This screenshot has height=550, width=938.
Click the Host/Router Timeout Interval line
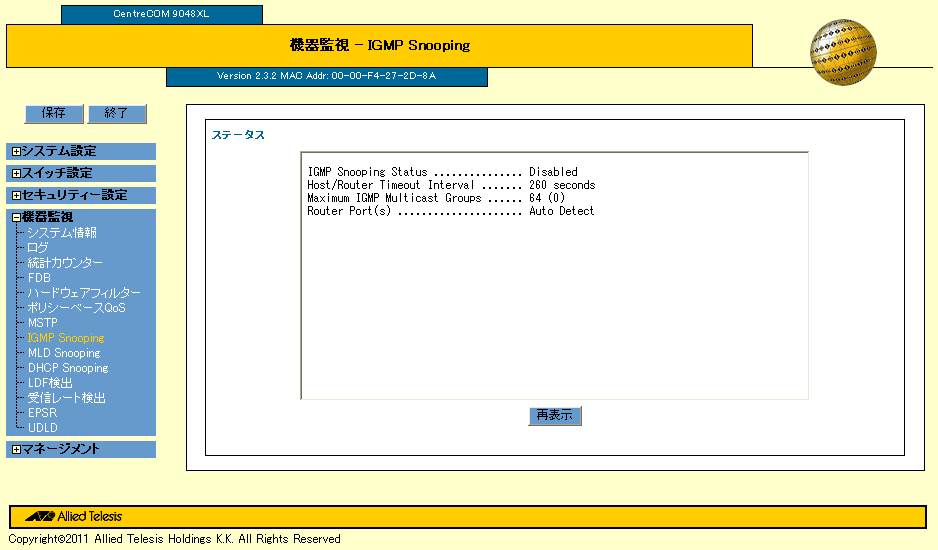click(x=452, y=186)
